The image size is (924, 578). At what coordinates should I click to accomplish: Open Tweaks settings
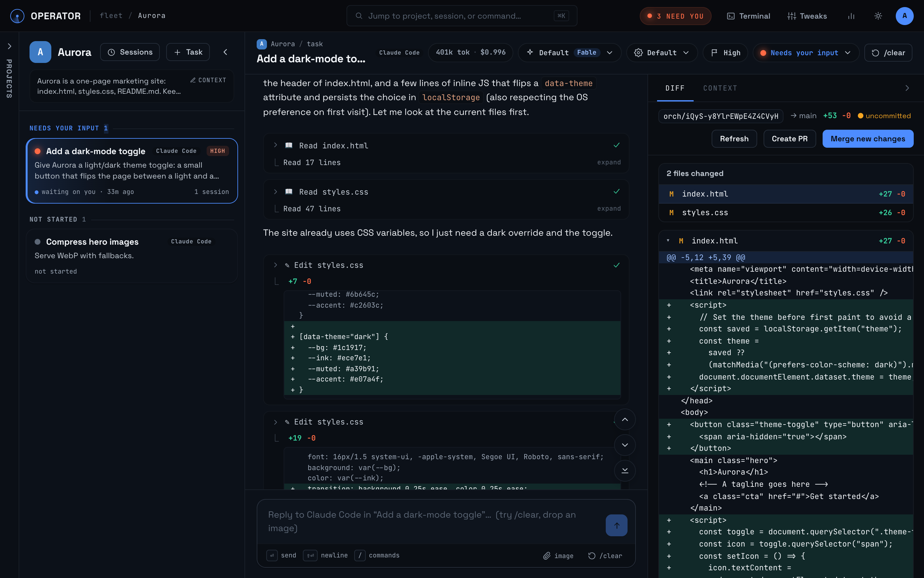click(807, 16)
